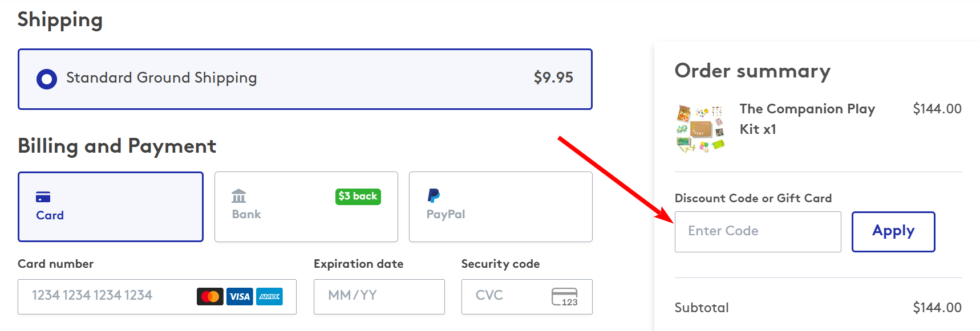Screen dimensions: 980x331
Task: Select PayPal as the payment option
Action: [x=500, y=206]
